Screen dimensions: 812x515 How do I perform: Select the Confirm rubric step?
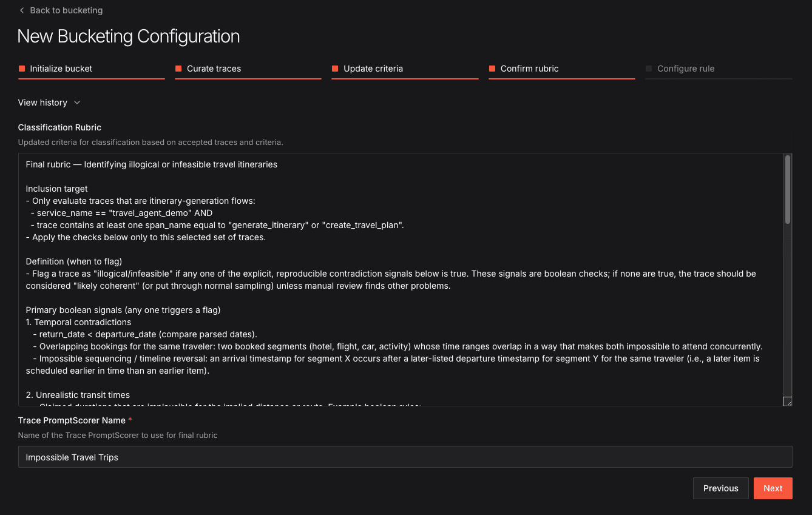click(x=529, y=69)
